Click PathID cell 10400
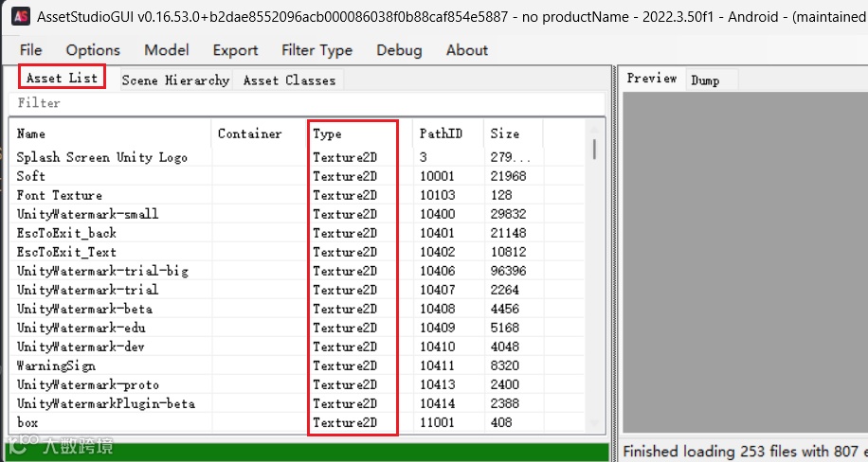The height and width of the screenshot is (462, 868). [x=438, y=214]
